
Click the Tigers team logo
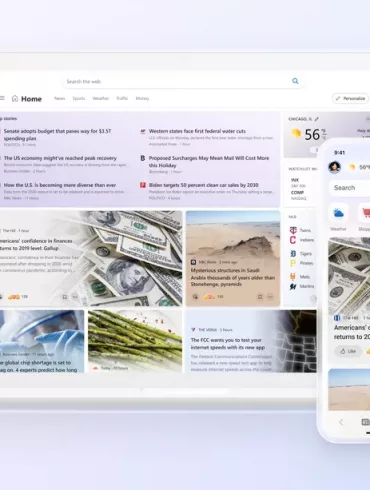point(293,254)
